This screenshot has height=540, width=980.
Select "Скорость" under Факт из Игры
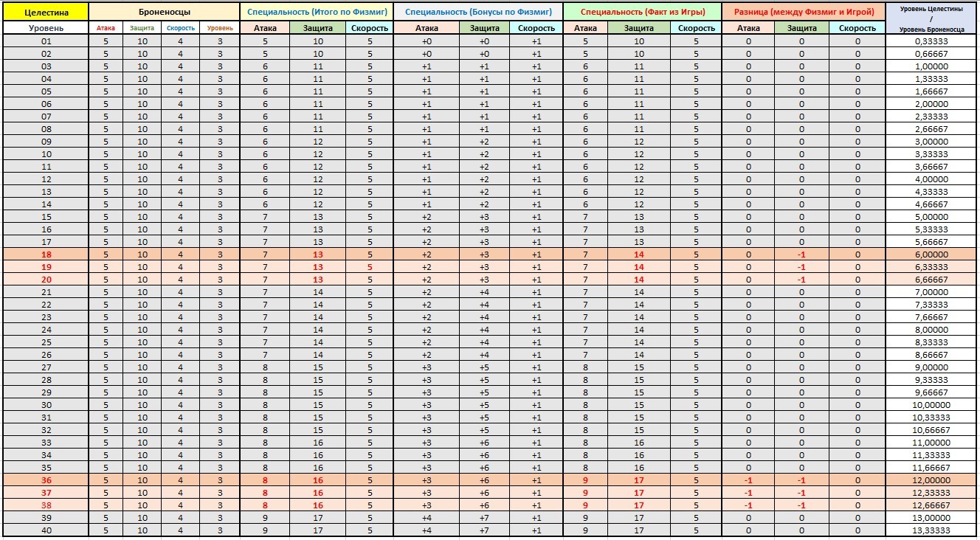coord(696,28)
